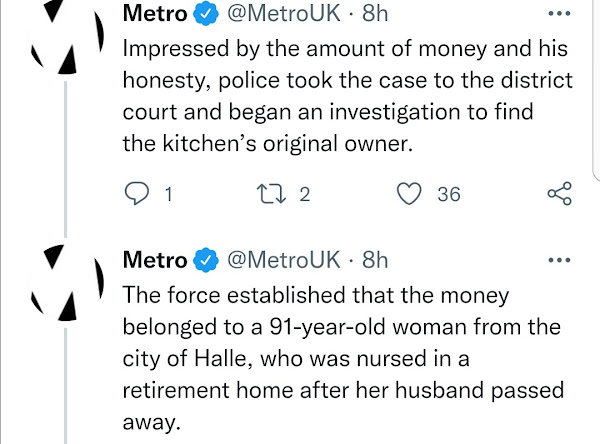
Task: Click the 8h timestamp on the second tweet
Action: point(374,261)
